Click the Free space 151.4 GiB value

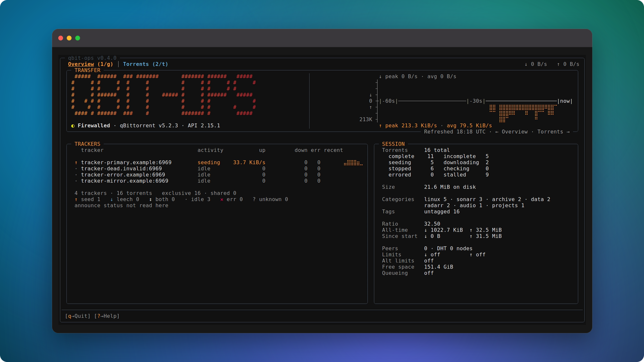[438, 267]
